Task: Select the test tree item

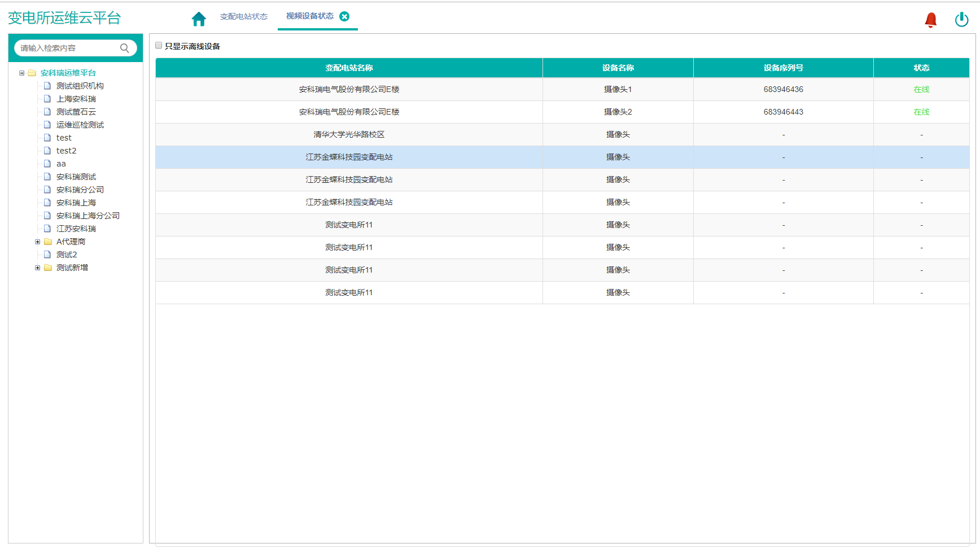Action: click(64, 138)
